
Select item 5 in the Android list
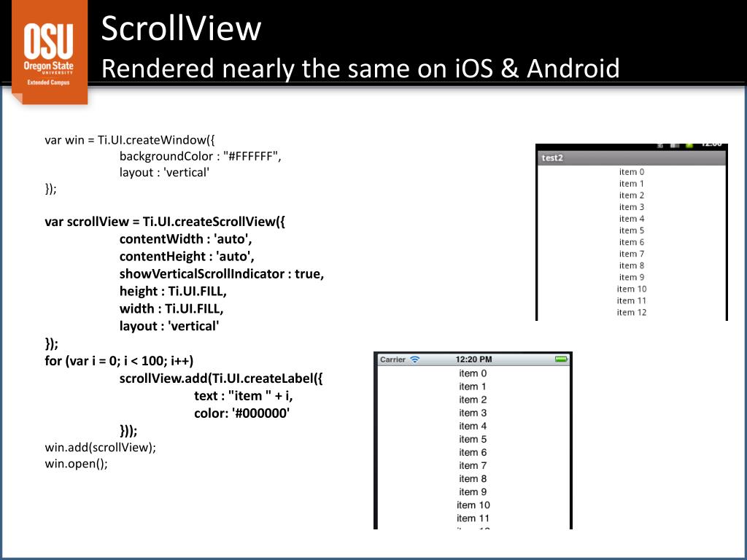click(x=632, y=230)
